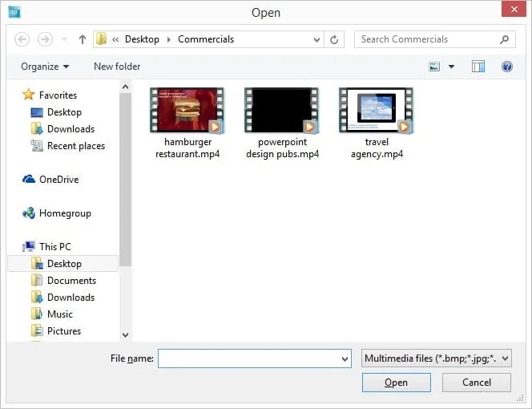
Task: Click the navigation pane scrollbar thumb
Action: click(x=125, y=180)
